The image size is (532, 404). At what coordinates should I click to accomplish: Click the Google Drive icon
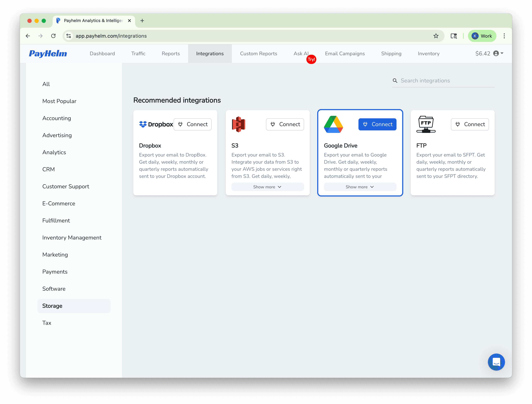pos(334,124)
